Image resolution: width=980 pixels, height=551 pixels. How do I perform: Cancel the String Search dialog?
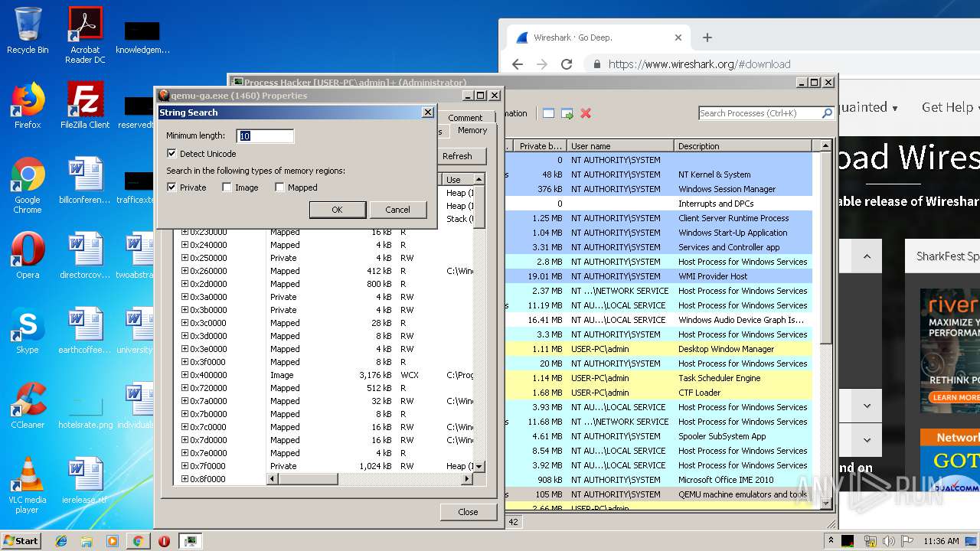click(397, 210)
